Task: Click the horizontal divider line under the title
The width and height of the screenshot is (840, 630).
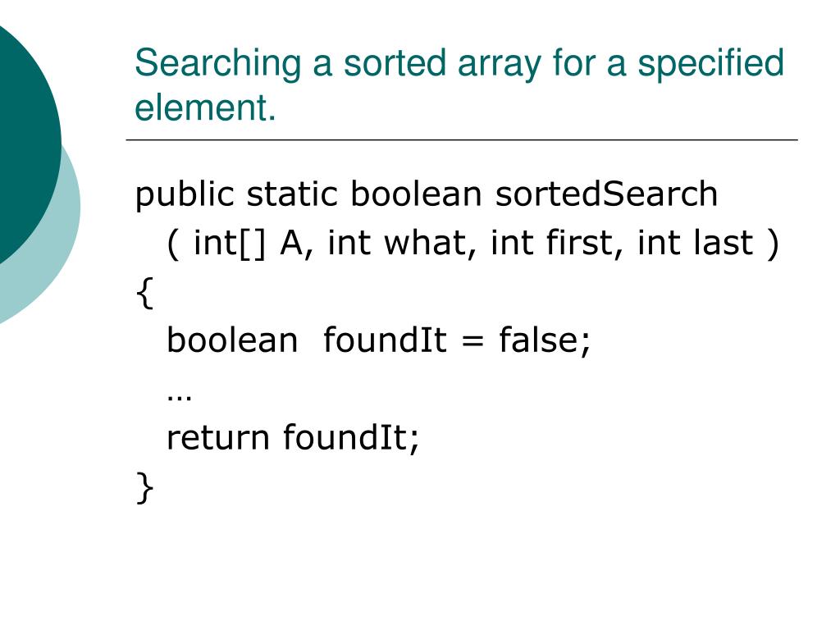Action: pos(462,139)
